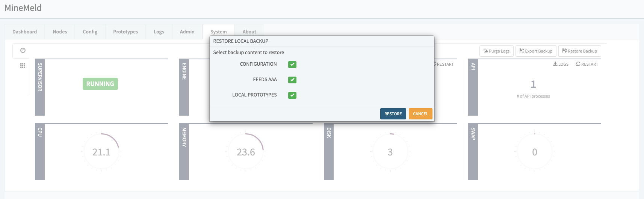Switch to the Admin tab
644x199 pixels.
tap(187, 32)
